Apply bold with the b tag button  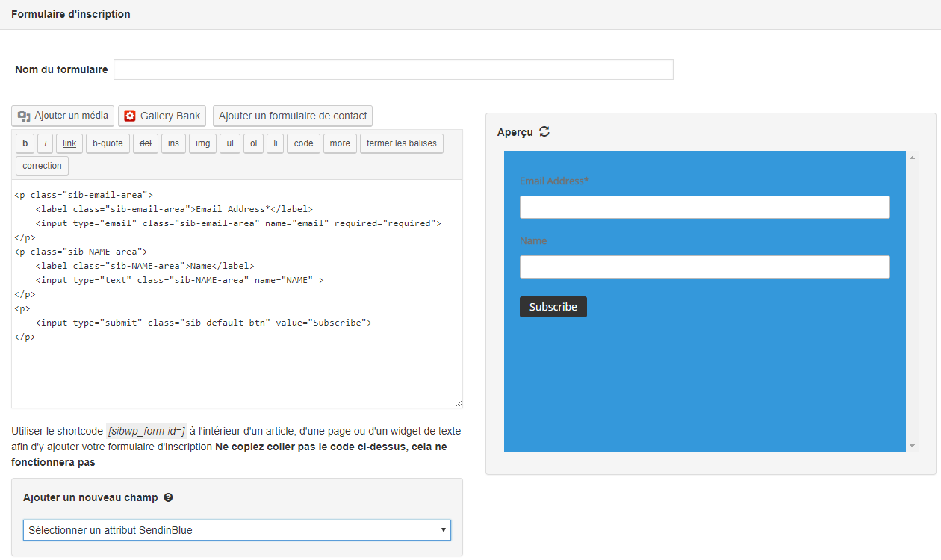(25, 143)
